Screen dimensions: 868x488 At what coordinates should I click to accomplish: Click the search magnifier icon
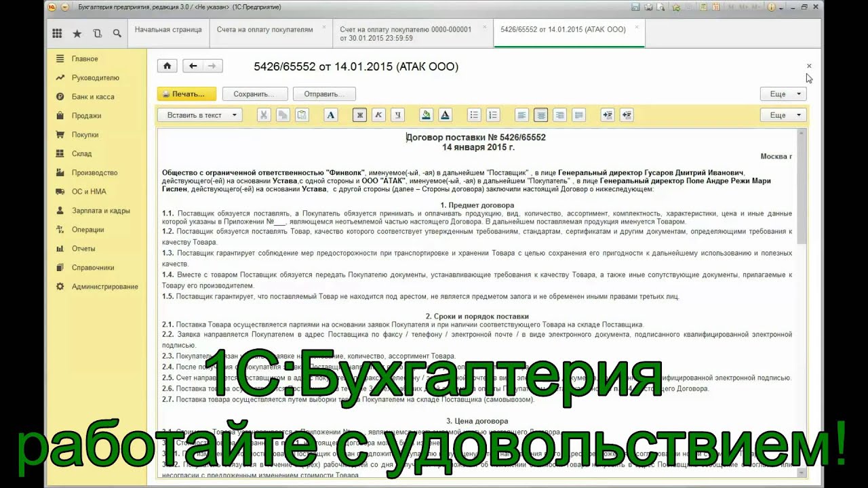pyautogui.click(x=117, y=33)
